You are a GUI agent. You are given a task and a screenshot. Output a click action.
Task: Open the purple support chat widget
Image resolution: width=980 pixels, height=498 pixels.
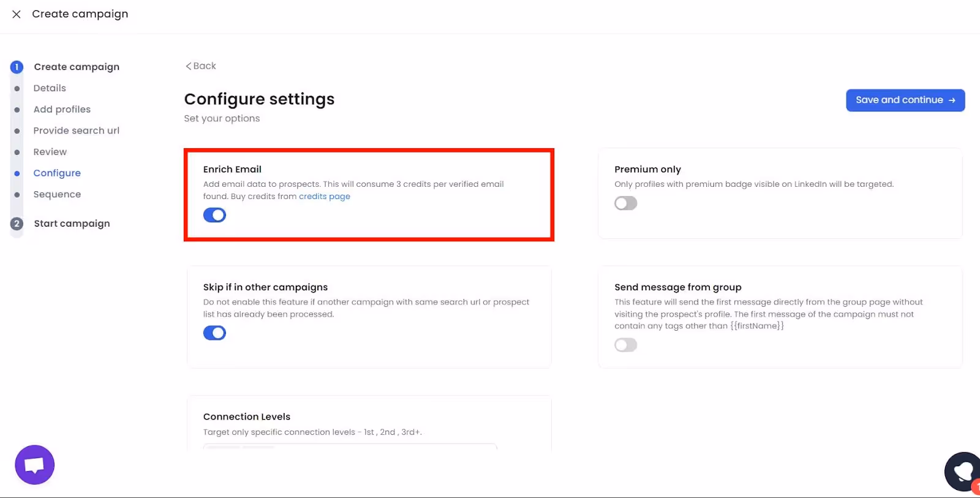(x=34, y=464)
